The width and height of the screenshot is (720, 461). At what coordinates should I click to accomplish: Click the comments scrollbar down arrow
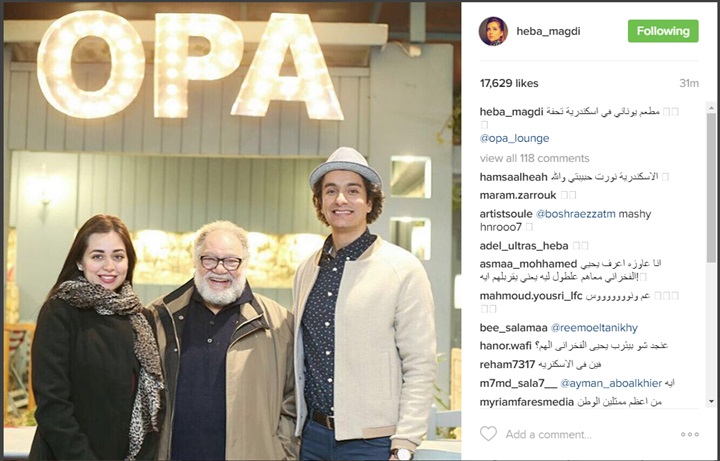tap(711, 402)
